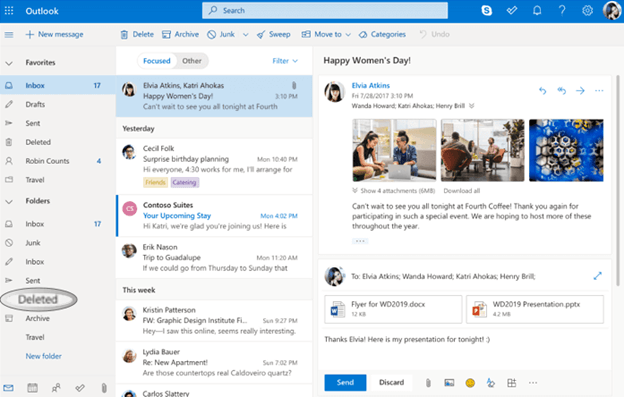Viewport: 624px width, 397px height.
Task: Open the Skype icon in header
Action: (486, 11)
